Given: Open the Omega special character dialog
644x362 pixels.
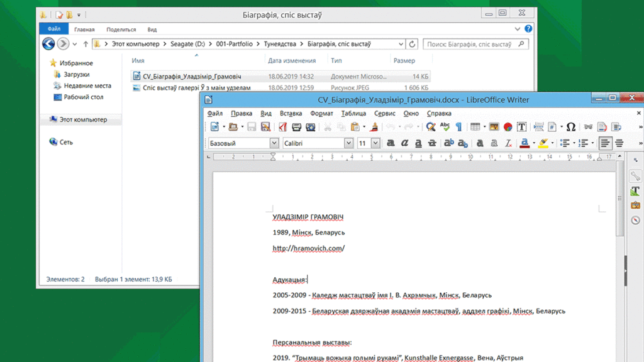Looking at the screenshot, I should pyautogui.click(x=571, y=127).
